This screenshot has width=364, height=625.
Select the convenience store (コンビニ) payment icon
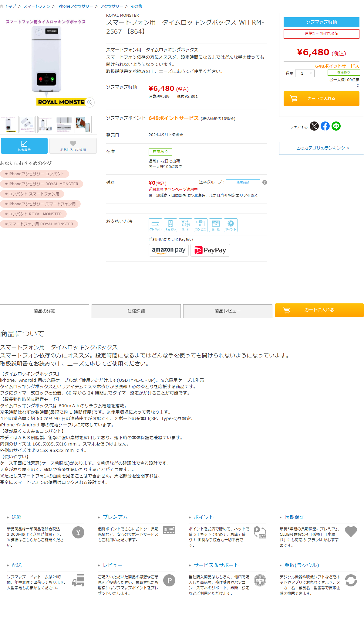point(201,225)
